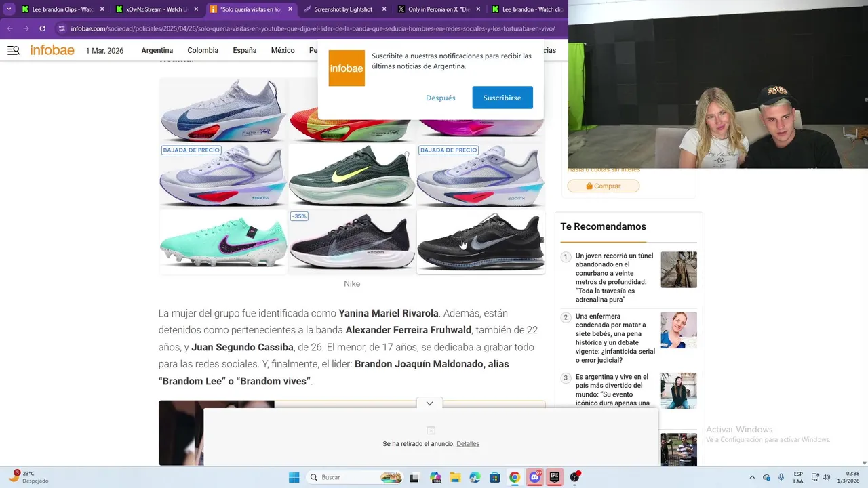868x488 pixels.
Task: Select right BAJADA DE PRECIO shoe thumbnail
Action: coord(481,175)
